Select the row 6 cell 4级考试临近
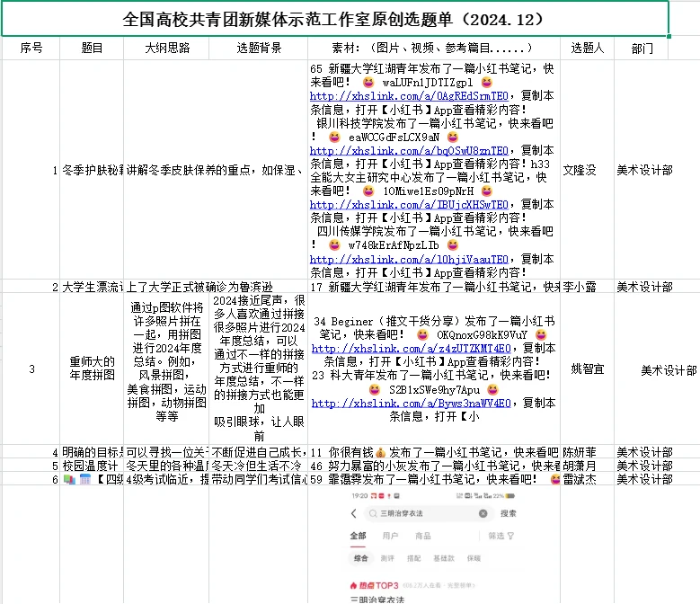Screen dimensions: 700x604 click(x=166, y=479)
